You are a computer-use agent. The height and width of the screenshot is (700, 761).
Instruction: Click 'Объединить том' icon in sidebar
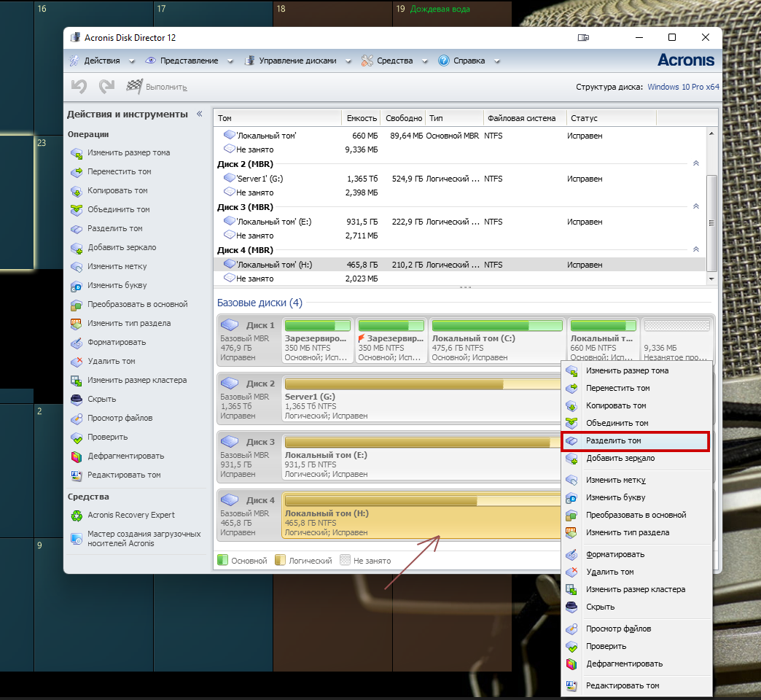coord(77,210)
